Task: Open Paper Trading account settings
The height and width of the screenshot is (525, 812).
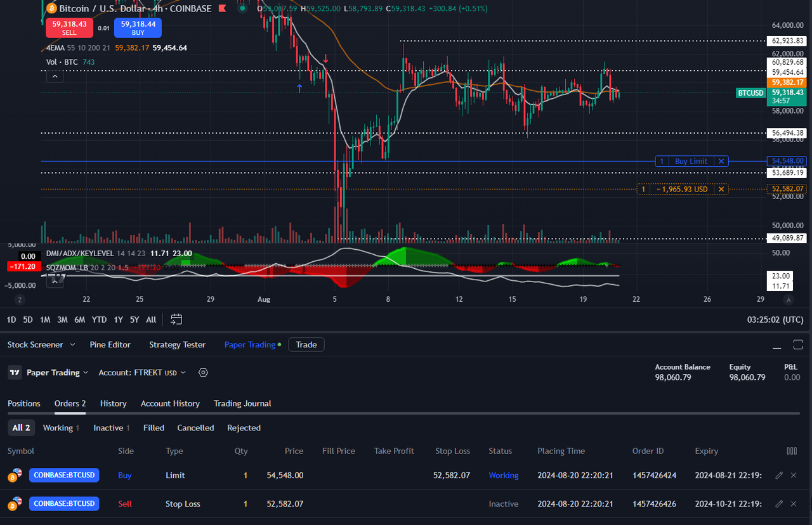Action: pyautogui.click(x=203, y=373)
